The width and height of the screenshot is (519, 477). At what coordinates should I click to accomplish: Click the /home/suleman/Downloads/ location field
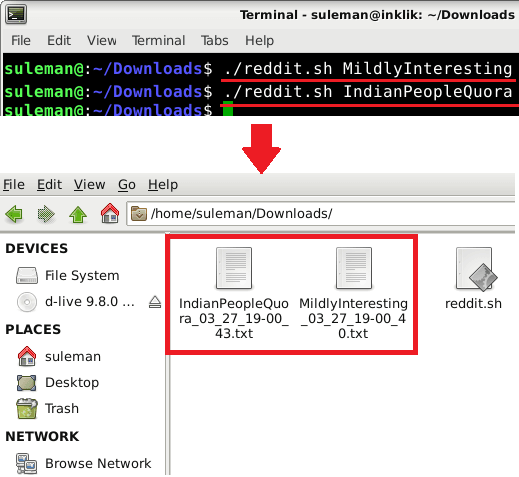pos(321,213)
